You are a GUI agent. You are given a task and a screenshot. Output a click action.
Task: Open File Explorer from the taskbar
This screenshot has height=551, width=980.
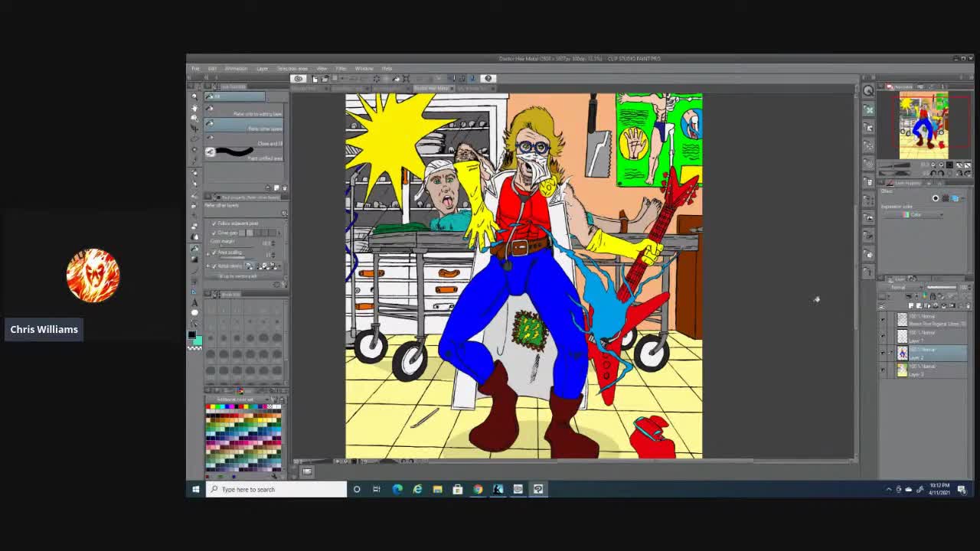[437, 489]
